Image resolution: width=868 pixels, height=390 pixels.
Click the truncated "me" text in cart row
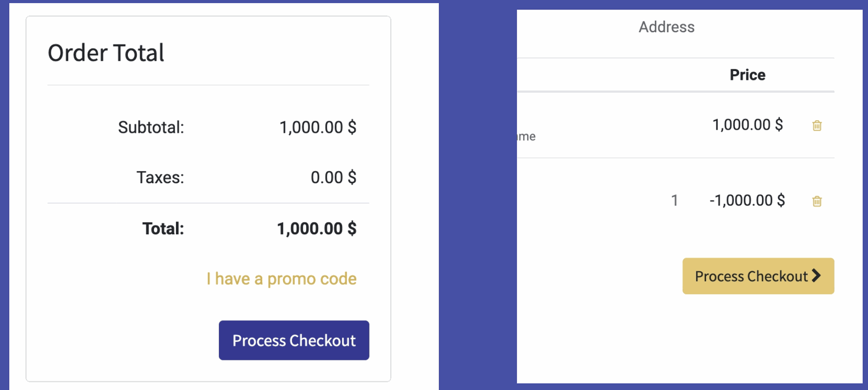(x=527, y=136)
